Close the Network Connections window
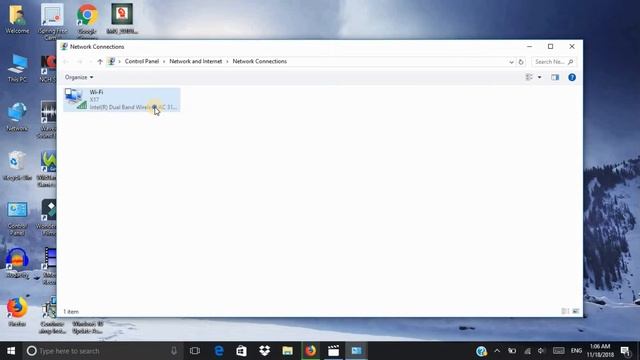 click(x=572, y=47)
